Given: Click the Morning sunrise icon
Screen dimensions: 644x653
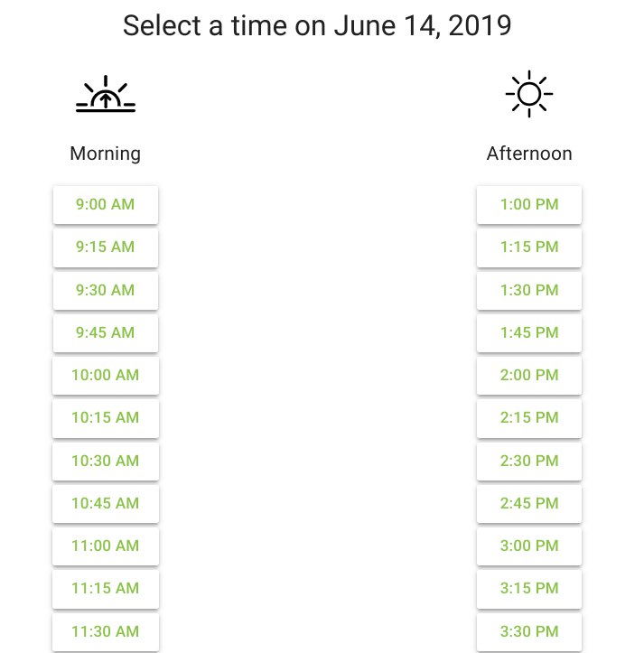Looking at the screenshot, I should [x=106, y=94].
